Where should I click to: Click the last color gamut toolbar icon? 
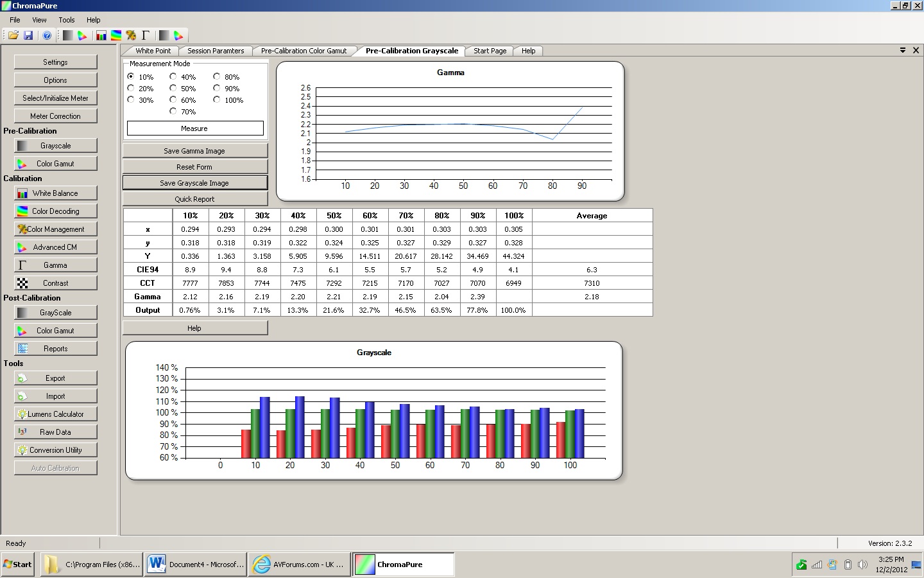tap(178, 35)
